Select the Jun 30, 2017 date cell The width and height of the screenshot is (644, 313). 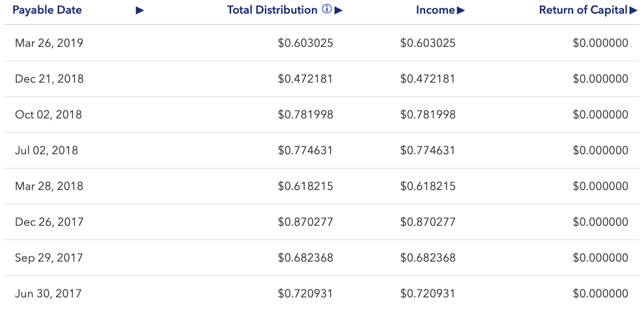(48, 293)
